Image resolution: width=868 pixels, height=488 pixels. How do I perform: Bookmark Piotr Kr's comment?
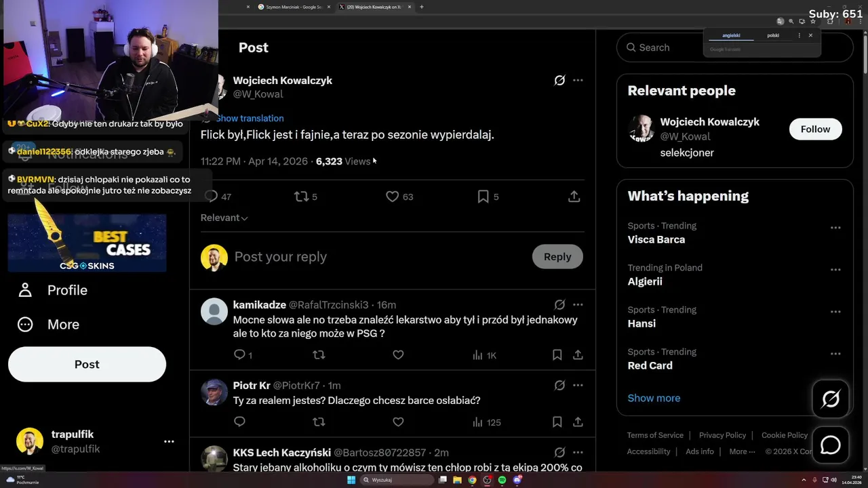pyautogui.click(x=557, y=422)
